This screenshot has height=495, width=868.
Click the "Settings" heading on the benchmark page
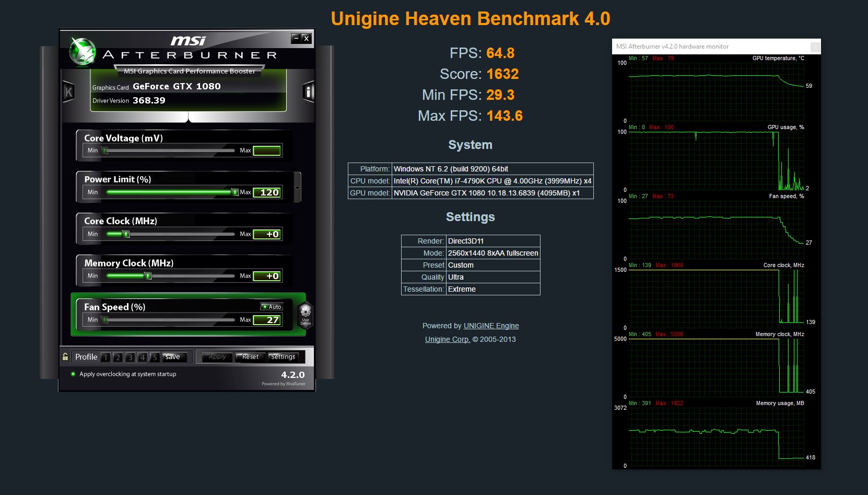click(470, 217)
